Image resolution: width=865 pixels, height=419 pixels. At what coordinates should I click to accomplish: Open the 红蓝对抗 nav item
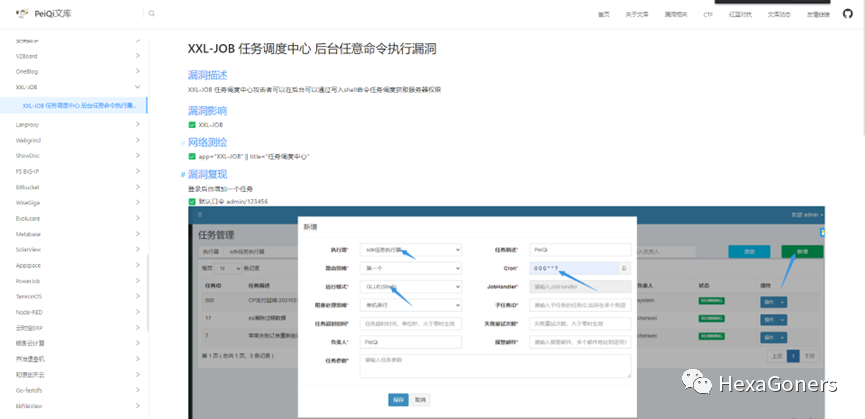(x=740, y=14)
